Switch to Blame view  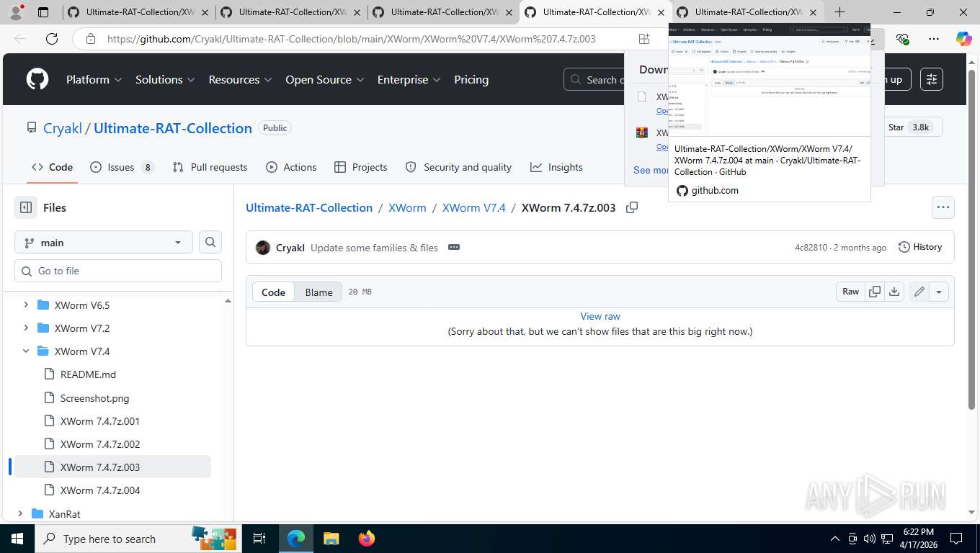[x=318, y=292]
